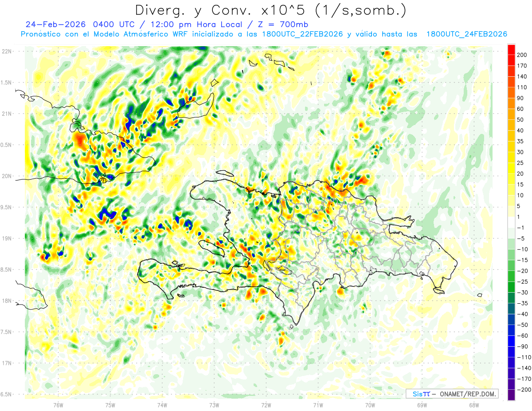Click the '18N' latitude axis label
This screenshot has width=532, height=411.
(x=7, y=301)
